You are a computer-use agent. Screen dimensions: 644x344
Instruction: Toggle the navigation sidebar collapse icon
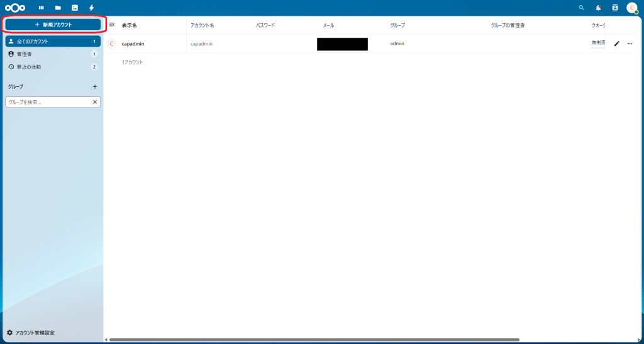pyautogui.click(x=112, y=25)
